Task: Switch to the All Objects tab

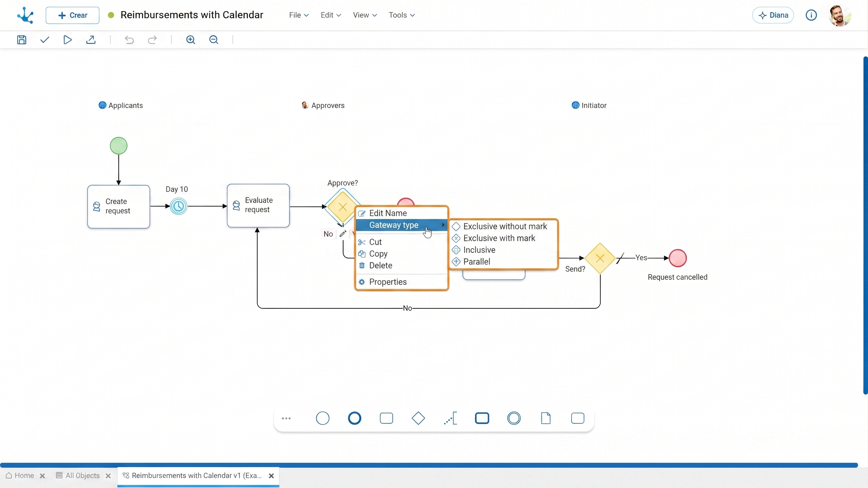Action: tap(78, 476)
